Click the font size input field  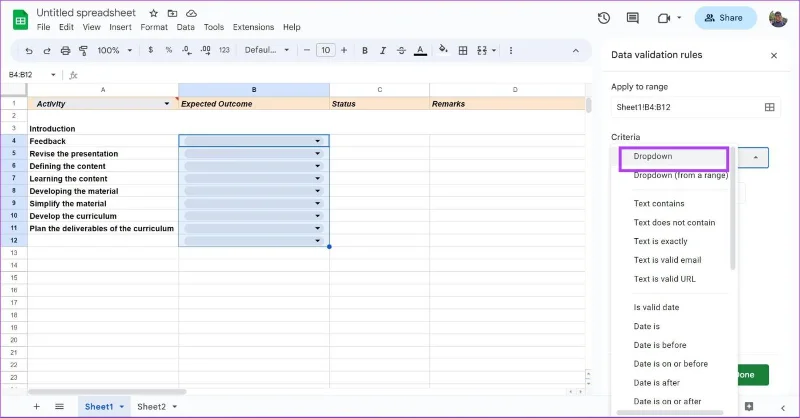coord(326,50)
